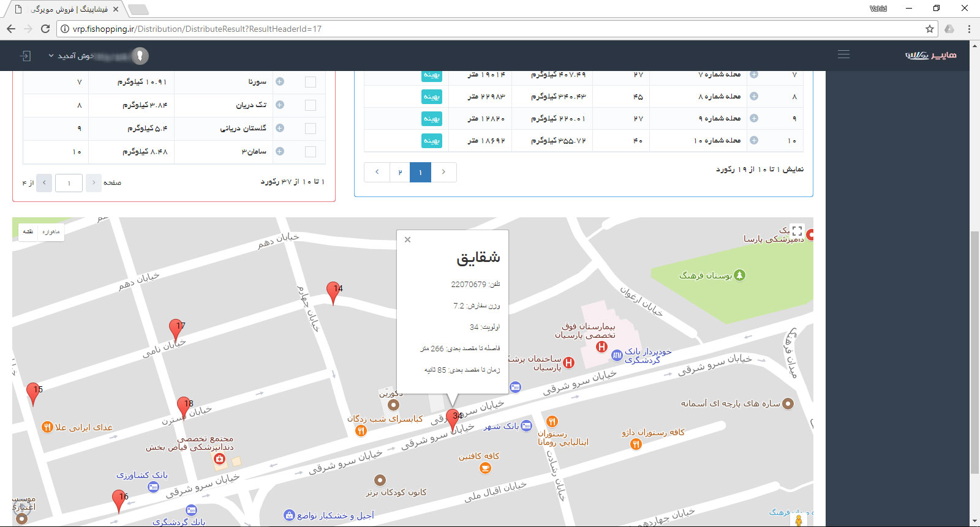Click map marker number 14

point(333,292)
